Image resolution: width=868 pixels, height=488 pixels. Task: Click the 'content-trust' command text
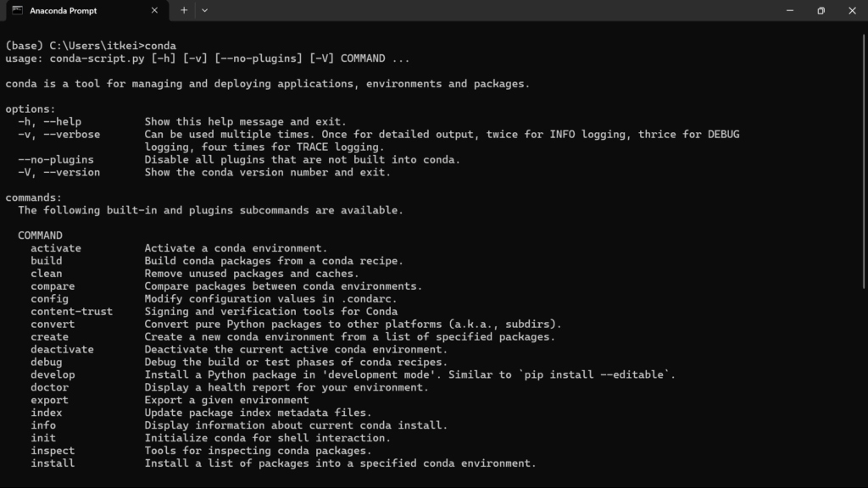(x=71, y=312)
